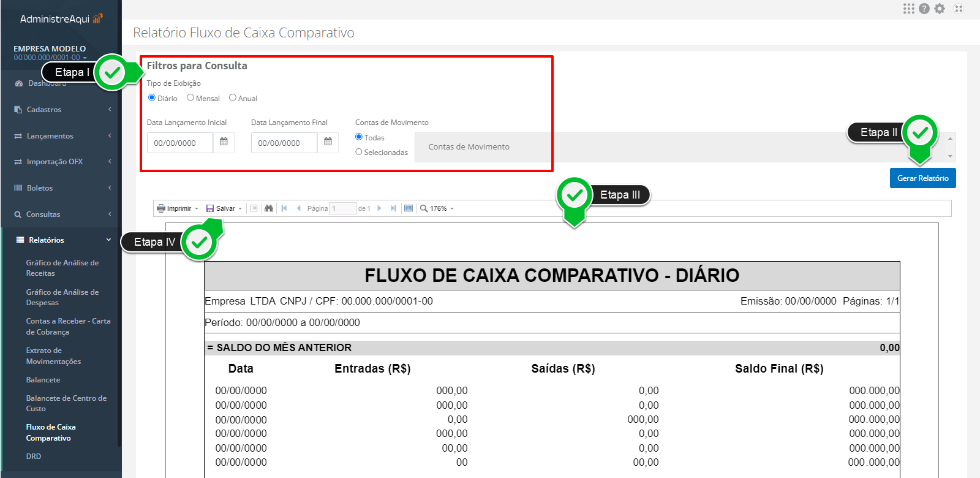
Task: Open the help question mark icon
Action: (924, 9)
